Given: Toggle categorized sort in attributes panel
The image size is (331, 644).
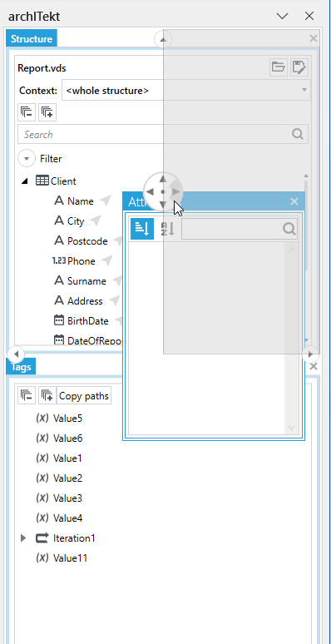Looking at the screenshot, I should point(142,229).
